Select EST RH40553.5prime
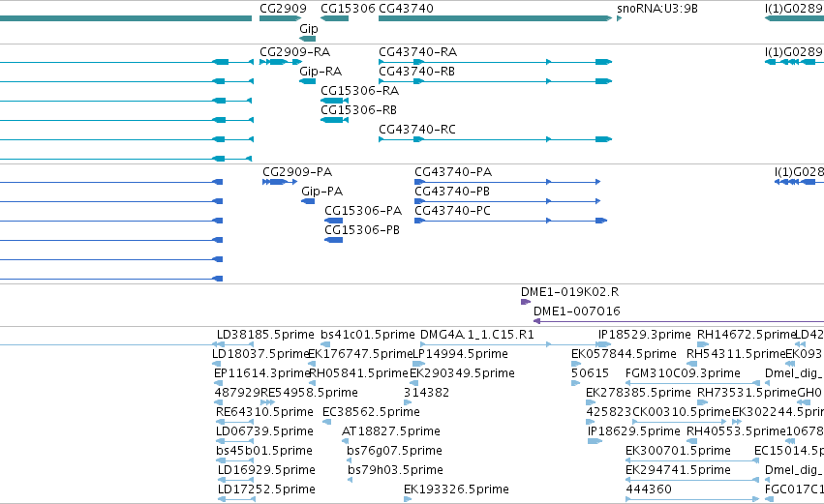This screenshot has height=504, width=824. [736, 431]
